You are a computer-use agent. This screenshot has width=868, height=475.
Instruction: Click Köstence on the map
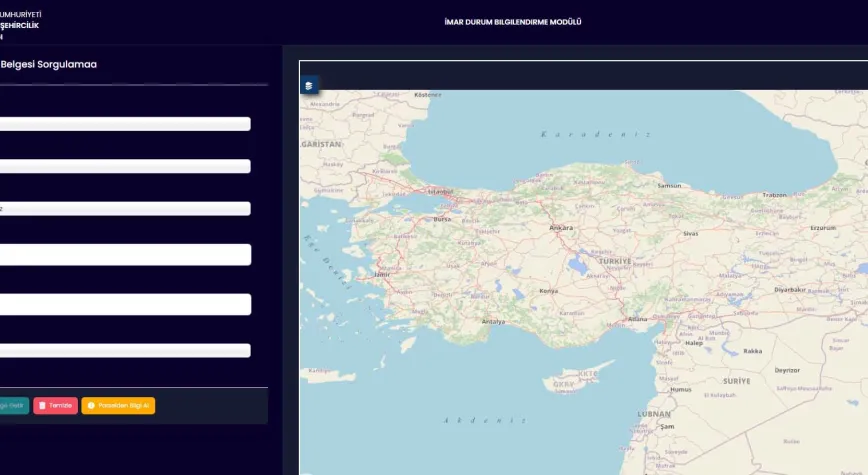pyautogui.click(x=428, y=95)
